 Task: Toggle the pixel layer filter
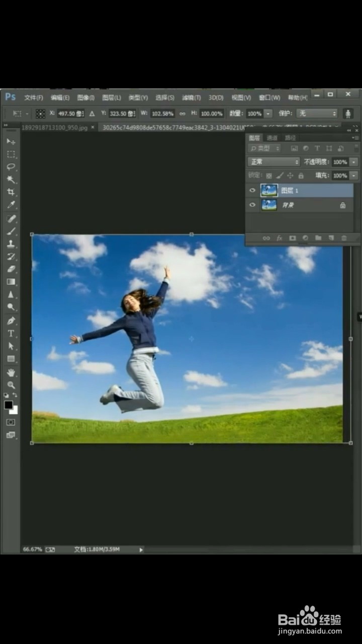[x=295, y=148]
